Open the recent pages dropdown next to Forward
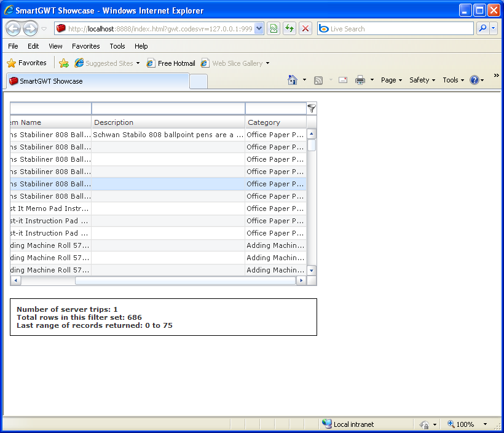This screenshot has height=433, width=504. [x=44, y=29]
